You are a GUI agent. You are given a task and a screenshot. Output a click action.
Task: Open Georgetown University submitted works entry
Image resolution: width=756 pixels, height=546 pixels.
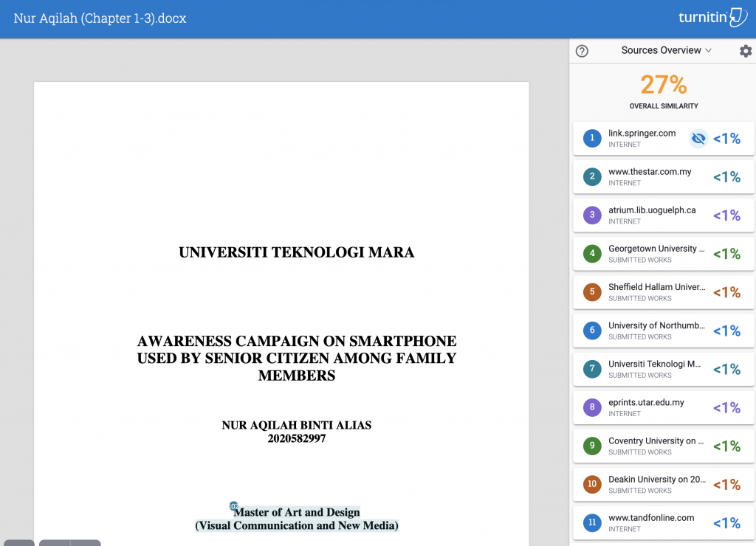tap(664, 254)
